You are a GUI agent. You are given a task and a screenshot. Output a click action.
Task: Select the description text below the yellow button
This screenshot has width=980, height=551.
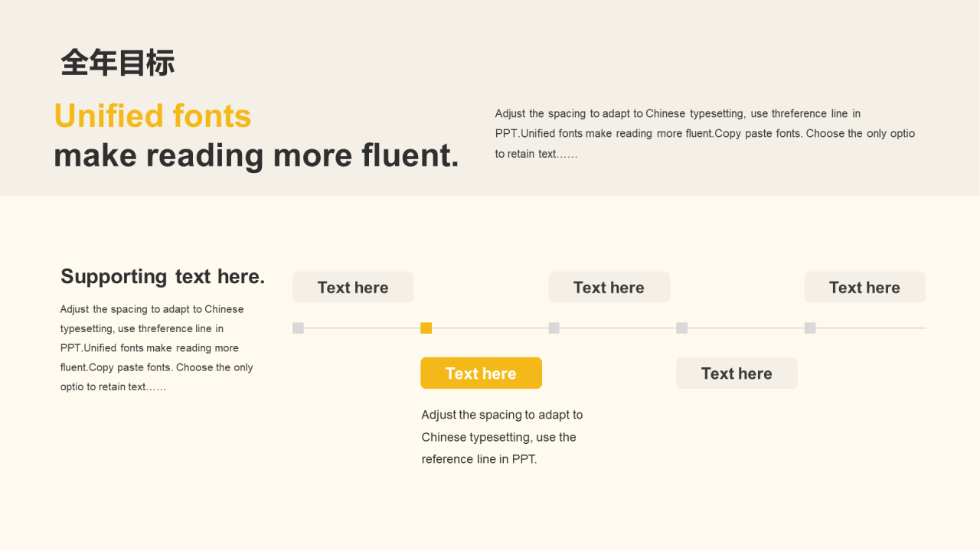(502, 437)
